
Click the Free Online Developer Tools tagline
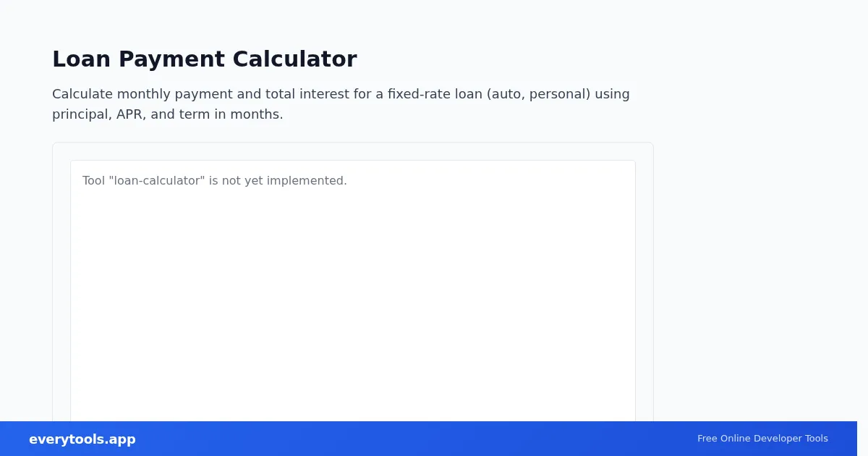coord(762,439)
